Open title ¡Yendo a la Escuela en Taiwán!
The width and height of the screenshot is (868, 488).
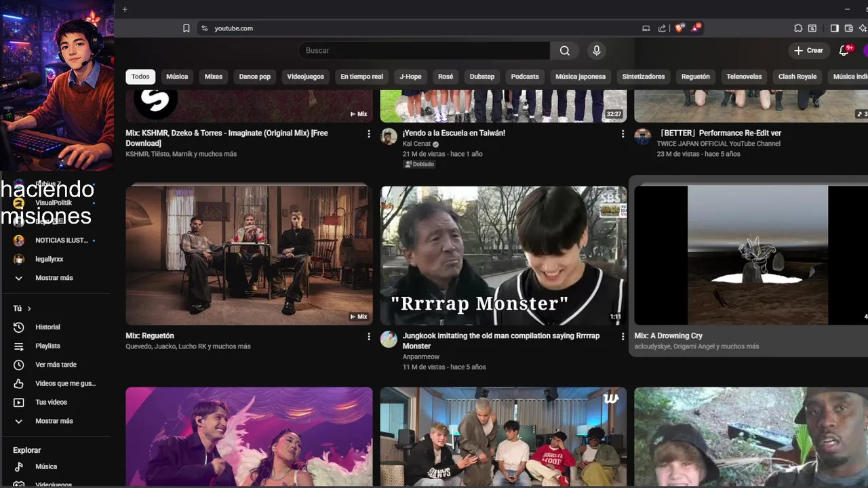[x=454, y=133]
